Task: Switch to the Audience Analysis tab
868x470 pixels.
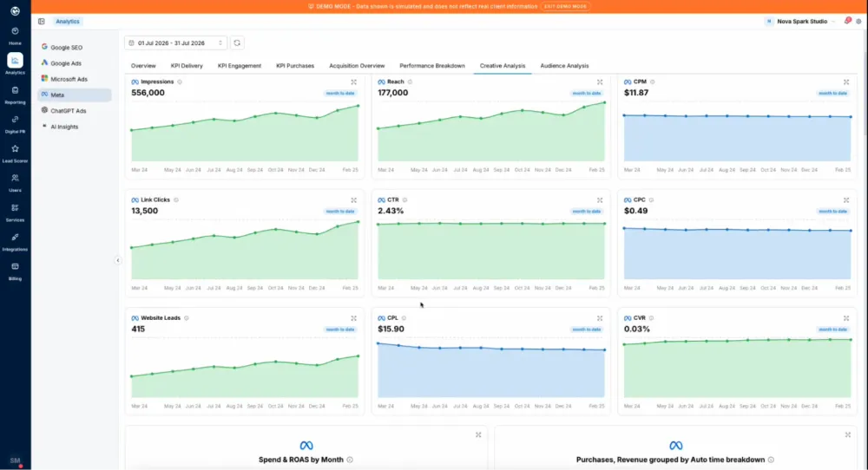Action: click(565, 66)
